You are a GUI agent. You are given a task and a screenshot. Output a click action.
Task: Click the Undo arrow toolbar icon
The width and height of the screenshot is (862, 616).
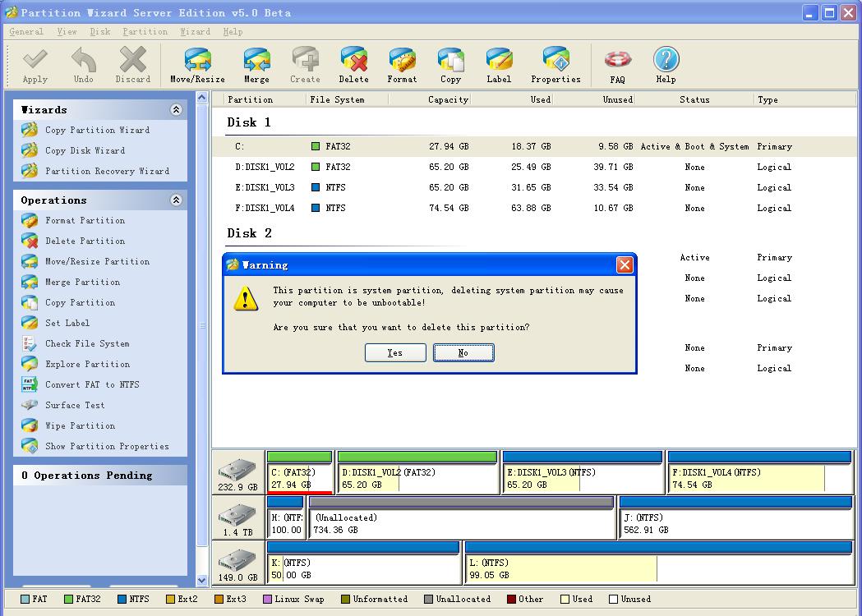(84, 65)
